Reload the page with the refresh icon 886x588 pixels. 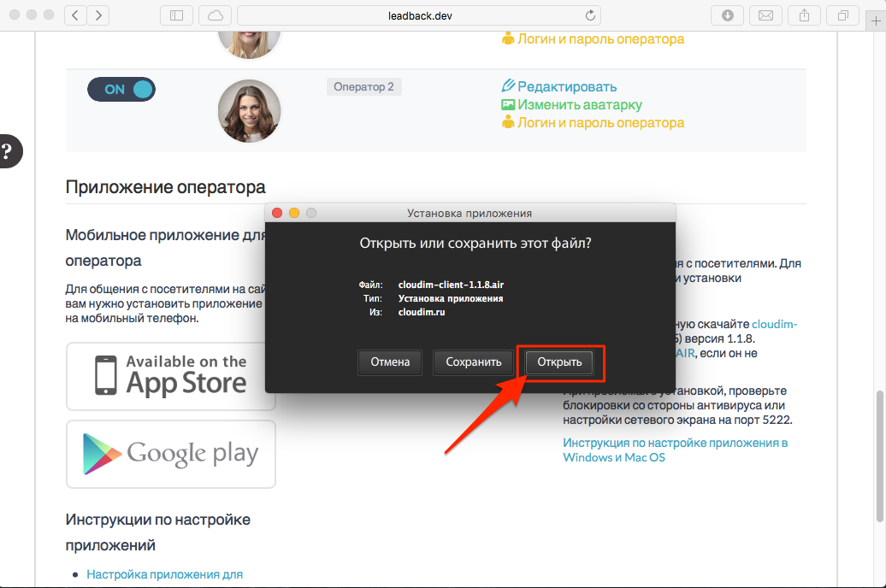tap(590, 15)
